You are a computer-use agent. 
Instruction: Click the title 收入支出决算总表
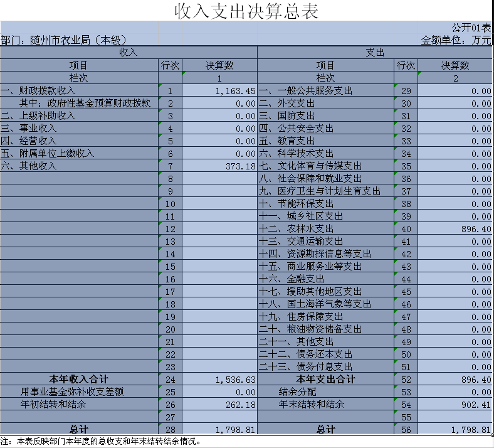pyautogui.click(x=246, y=11)
